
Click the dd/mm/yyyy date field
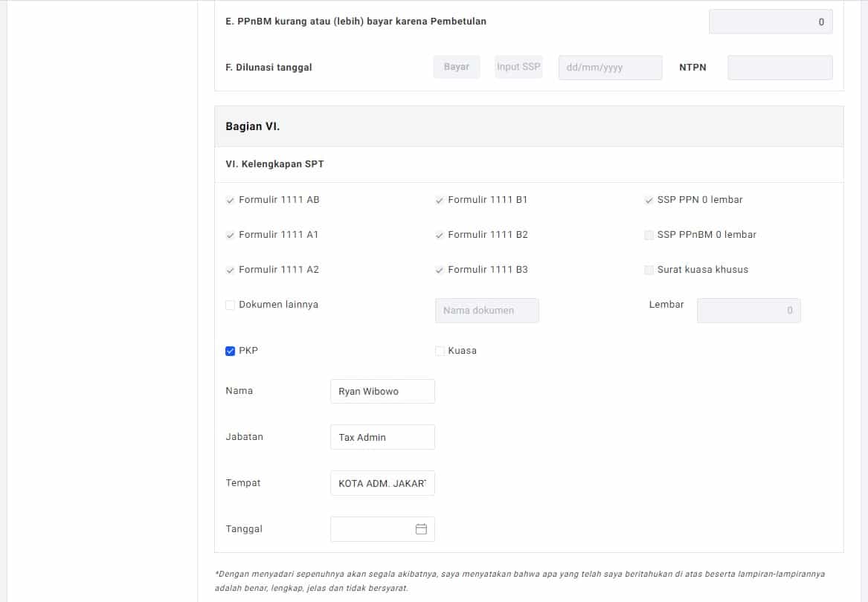click(x=610, y=68)
